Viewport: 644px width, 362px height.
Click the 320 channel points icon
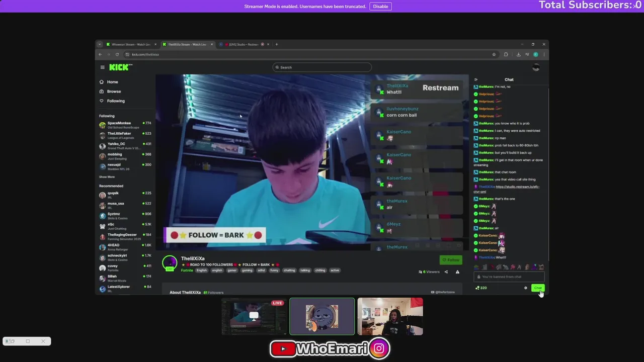(x=481, y=288)
